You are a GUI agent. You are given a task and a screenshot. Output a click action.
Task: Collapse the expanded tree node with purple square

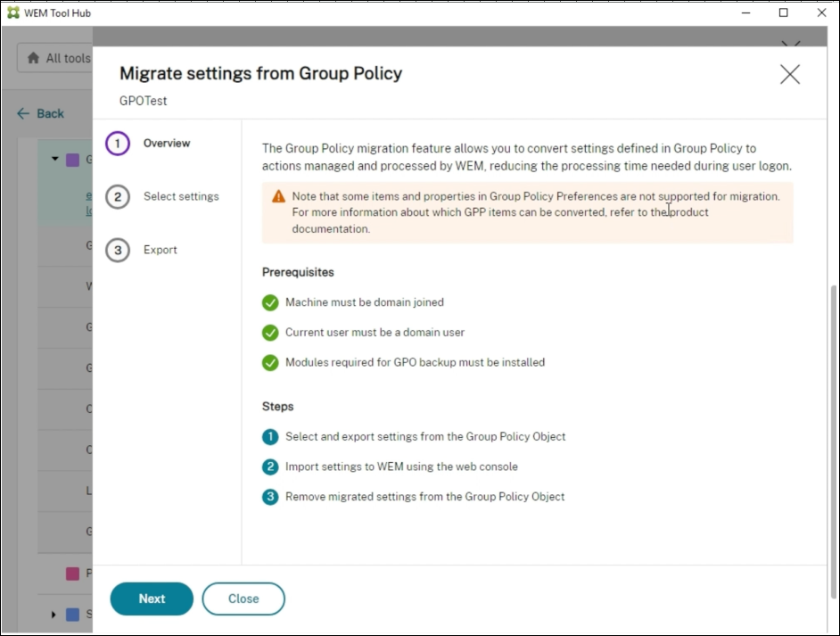point(54,160)
